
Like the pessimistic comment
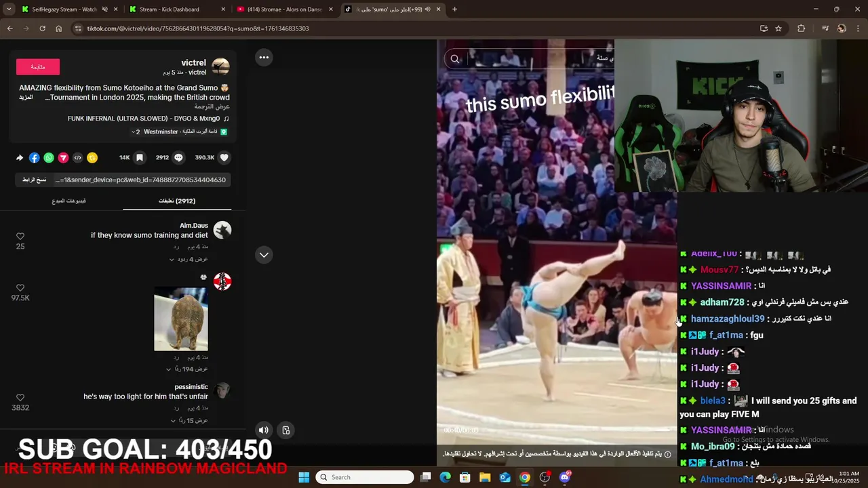(x=20, y=397)
